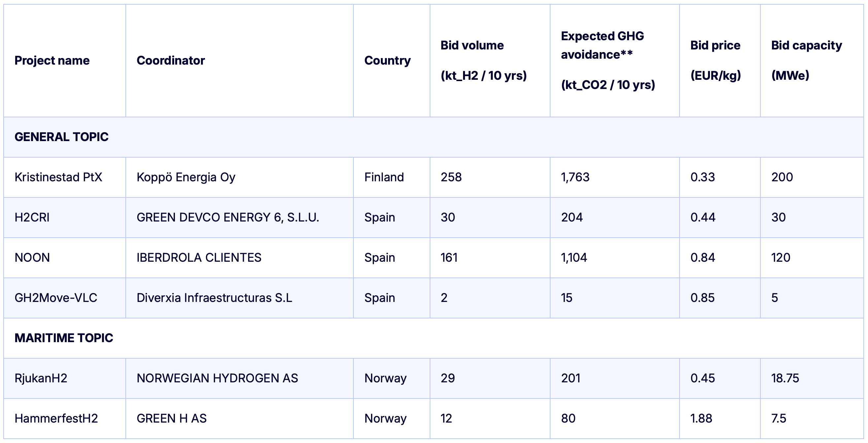The width and height of the screenshot is (868, 443).
Task: Click the RjukanH2 project cell
Action: (x=41, y=378)
